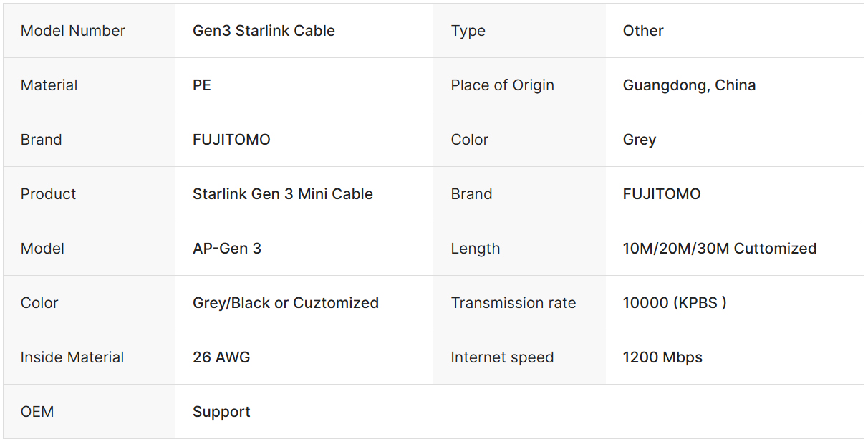Select the 'Other' type value
This screenshot has height=442, width=868.
point(642,31)
